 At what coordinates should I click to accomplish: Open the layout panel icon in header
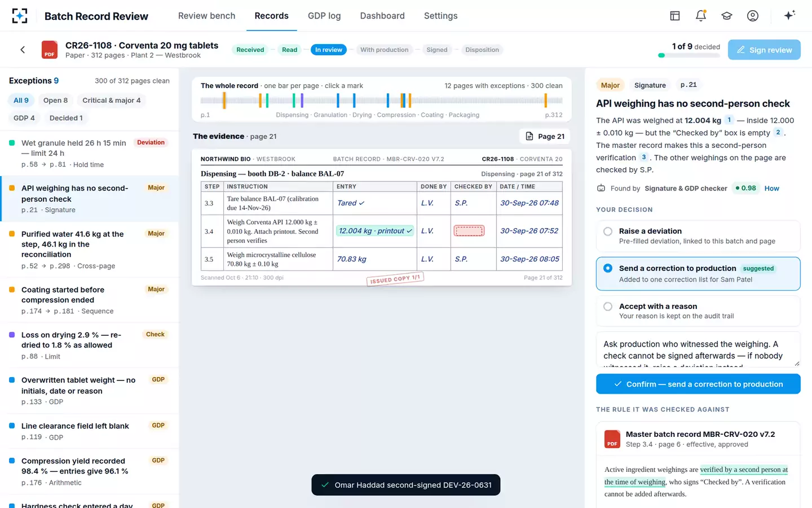coord(675,16)
